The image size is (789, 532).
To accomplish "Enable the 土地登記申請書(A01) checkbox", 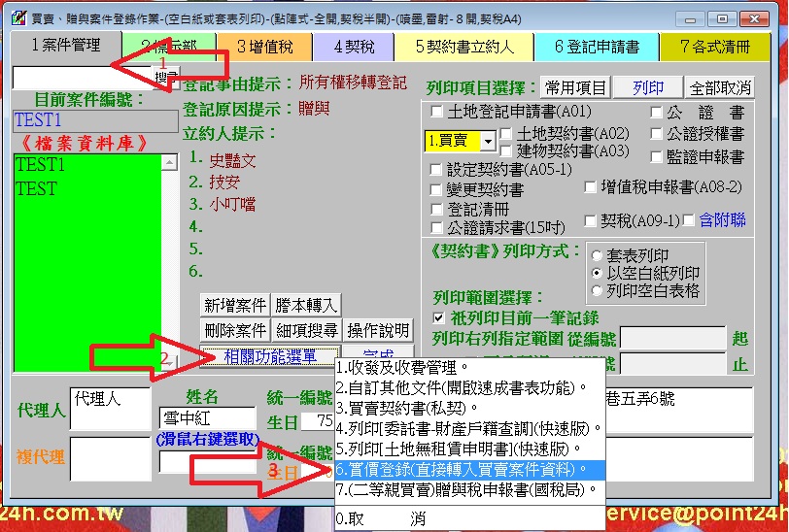I will click(x=436, y=113).
